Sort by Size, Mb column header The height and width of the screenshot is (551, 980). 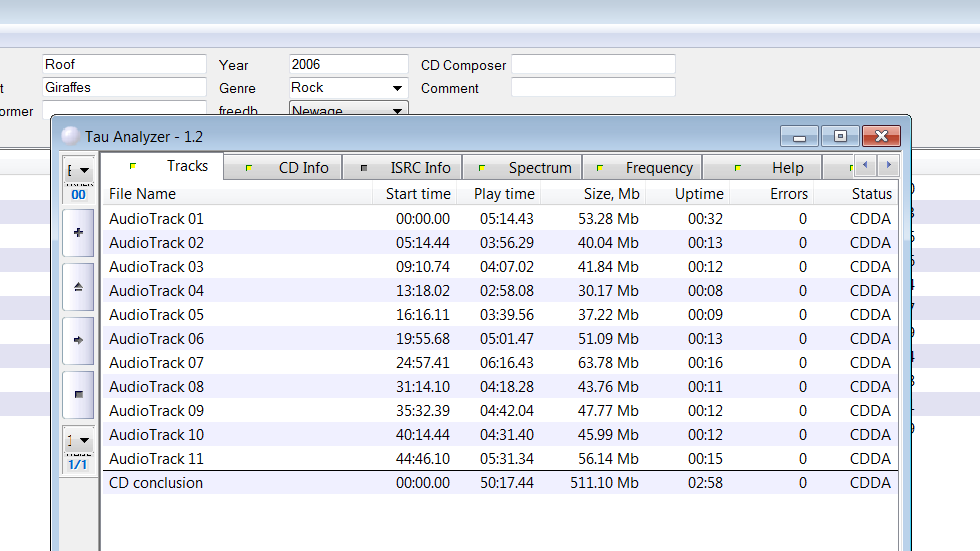coord(593,194)
